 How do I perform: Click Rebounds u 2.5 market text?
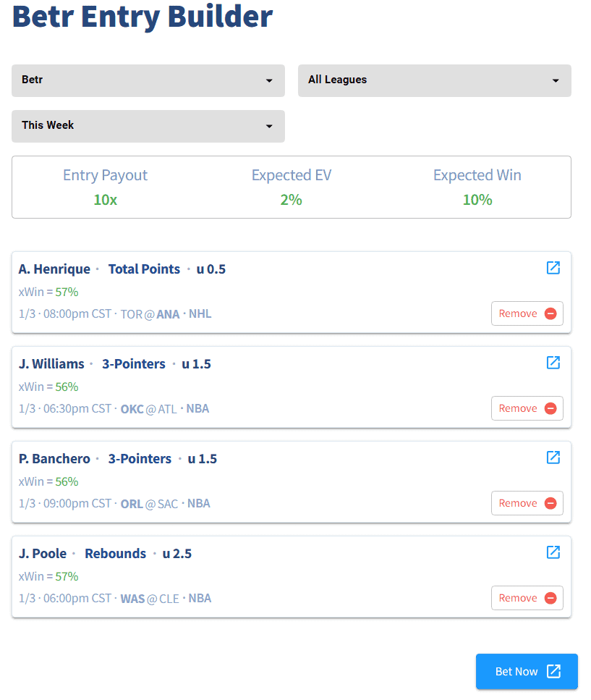point(138,554)
